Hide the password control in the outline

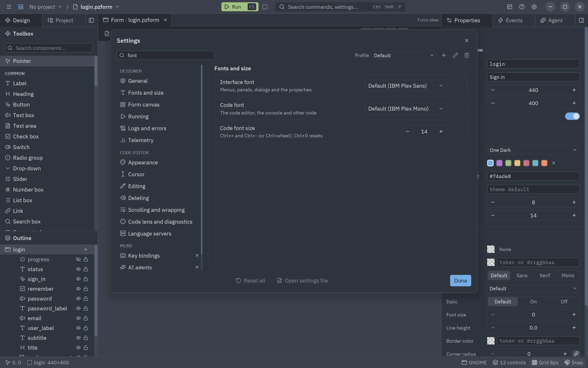tap(78, 299)
